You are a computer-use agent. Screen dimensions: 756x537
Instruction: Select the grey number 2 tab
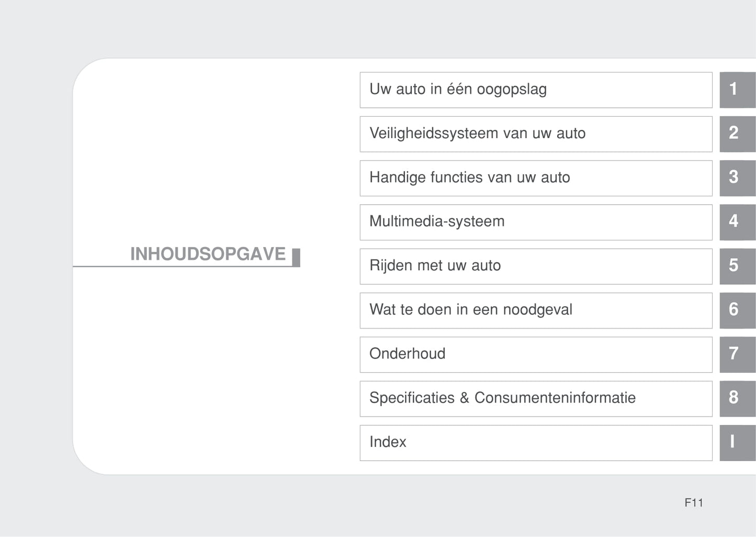[x=737, y=134]
